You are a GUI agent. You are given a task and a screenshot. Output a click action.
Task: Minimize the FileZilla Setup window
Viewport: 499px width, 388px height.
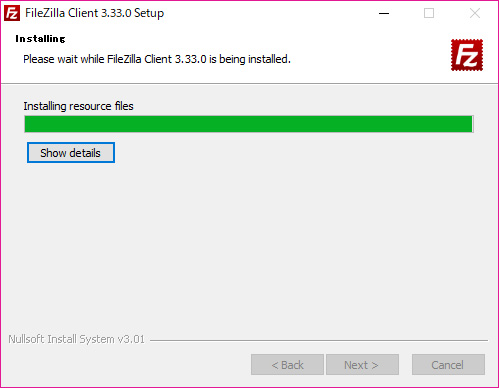pos(384,13)
